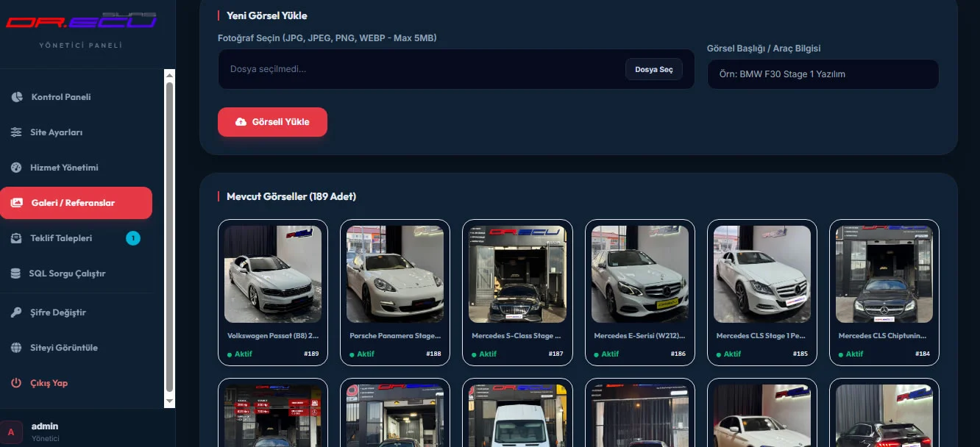Select Galeri / Referanslar menu item
980x447 pixels.
point(76,203)
